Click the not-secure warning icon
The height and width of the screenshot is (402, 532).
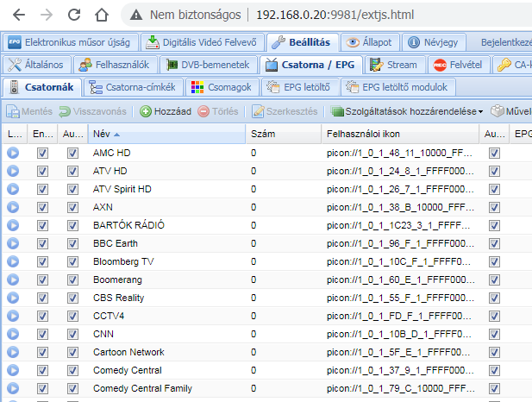pyautogui.click(x=136, y=15)
